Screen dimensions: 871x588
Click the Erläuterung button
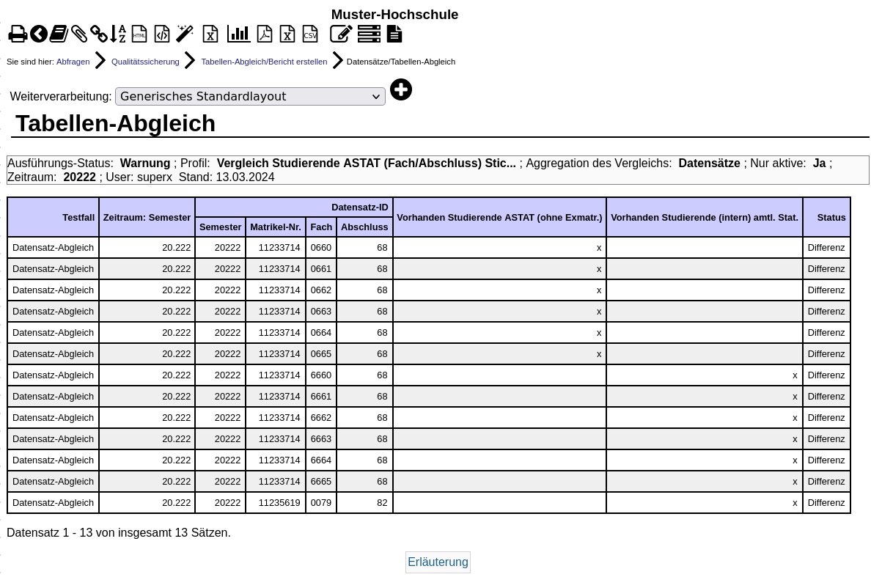pos(438,562)
